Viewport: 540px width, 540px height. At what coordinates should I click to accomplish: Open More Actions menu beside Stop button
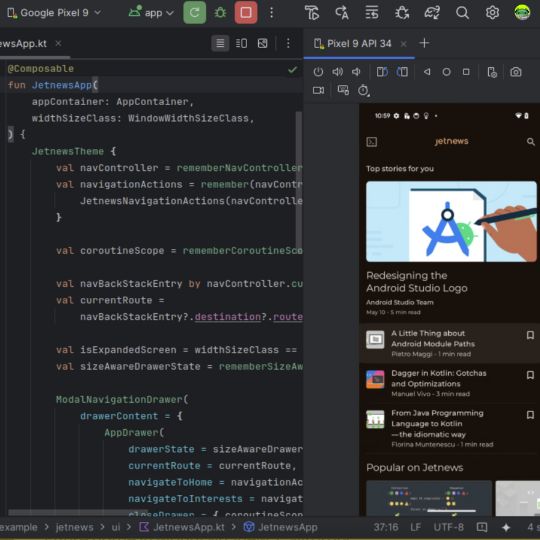pyautogui.click(x=271, y=13)
